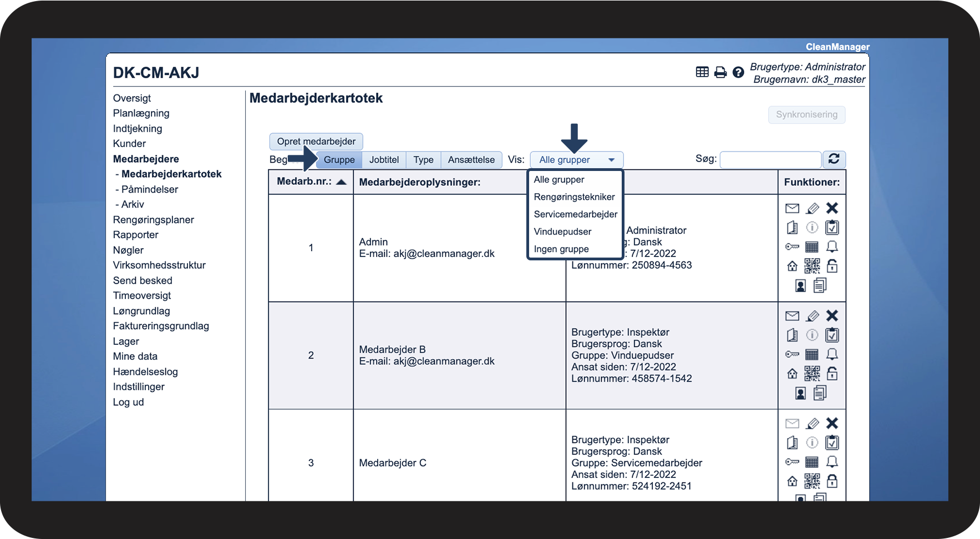Switch to the Type filter tab
980x539 pixels.
coord(424,160)
